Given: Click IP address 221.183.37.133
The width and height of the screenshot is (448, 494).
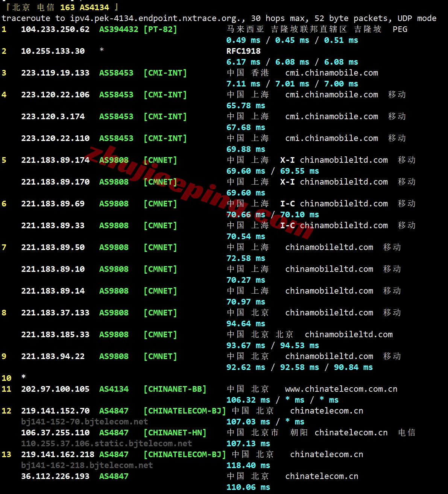Looking at the screenshot, I should (x=55, y=313).
